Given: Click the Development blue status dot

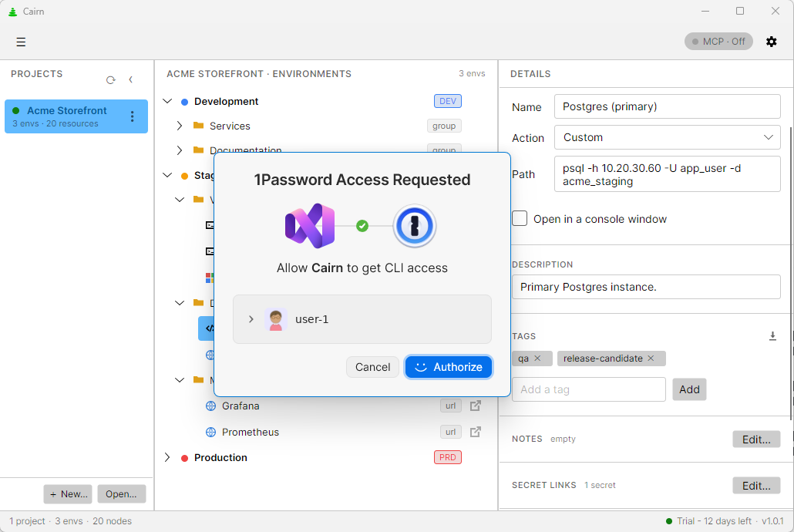Looking at the screenshot, I should click(x=184, y=102).
